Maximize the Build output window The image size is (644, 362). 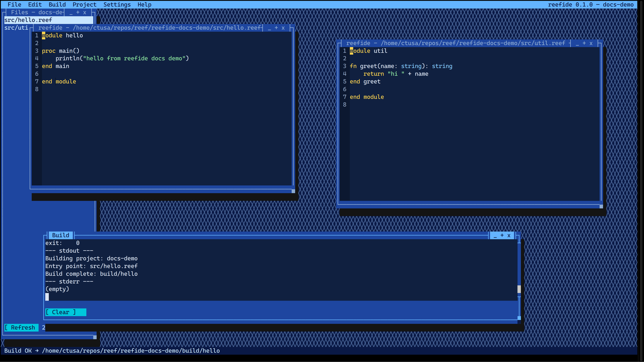pos(502,235)
